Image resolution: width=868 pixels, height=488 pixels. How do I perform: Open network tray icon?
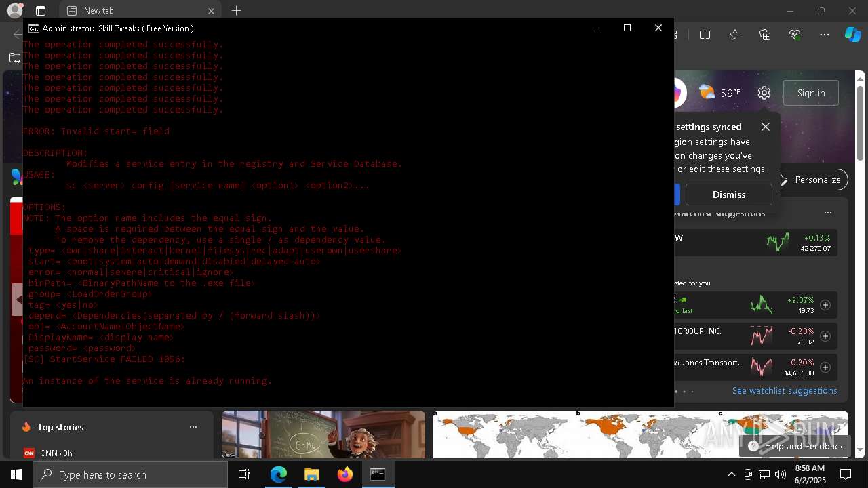point(764,474)
